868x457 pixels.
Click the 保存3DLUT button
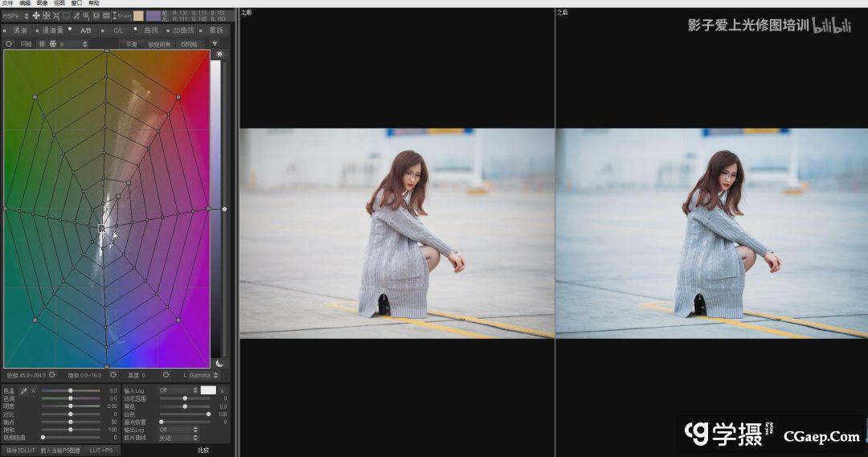tap(19, 451)
